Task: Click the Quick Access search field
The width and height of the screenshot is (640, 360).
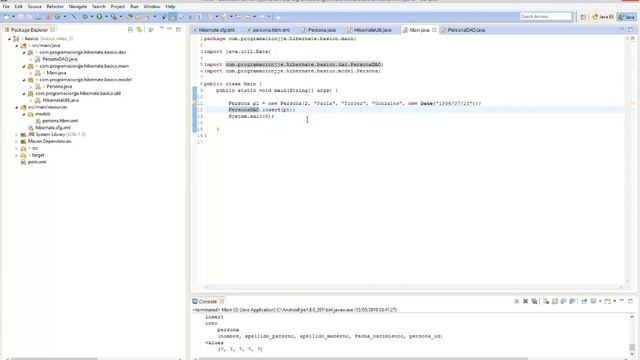Action: coord(546,17)
